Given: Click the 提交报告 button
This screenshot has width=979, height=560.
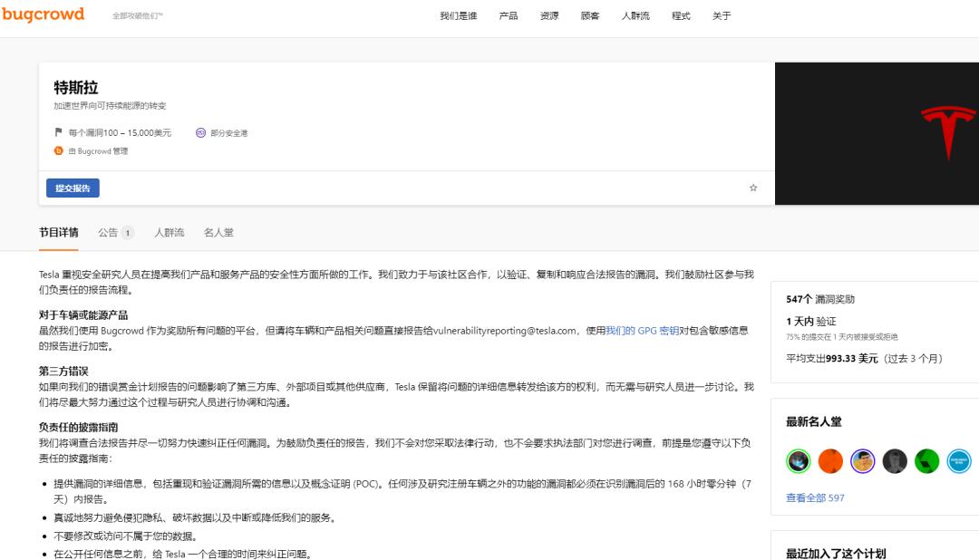Looking at the screenshot, I should point(73,188).
